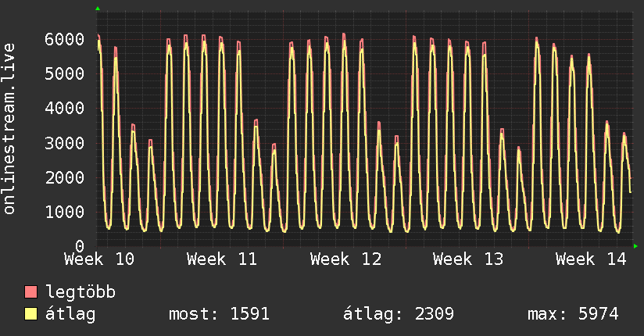Click the 4000 y-axis value
644x336 pixels.
[x=65, y=109]
